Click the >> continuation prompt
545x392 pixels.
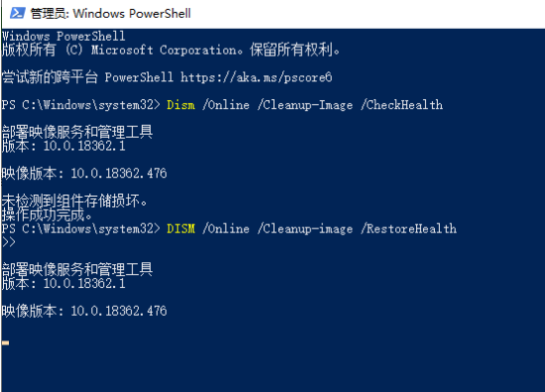click(x=8, y=242)
